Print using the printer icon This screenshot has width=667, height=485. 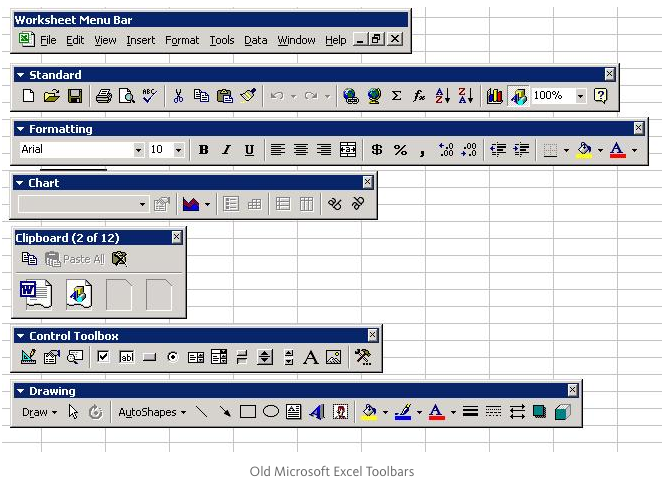click(x=103, y=96)
